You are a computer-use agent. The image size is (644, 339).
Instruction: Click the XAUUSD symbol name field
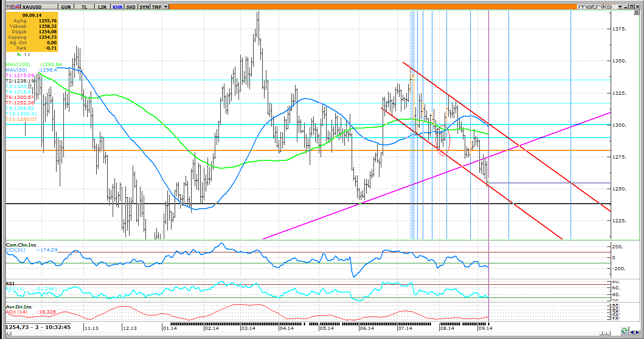[39, 7]
